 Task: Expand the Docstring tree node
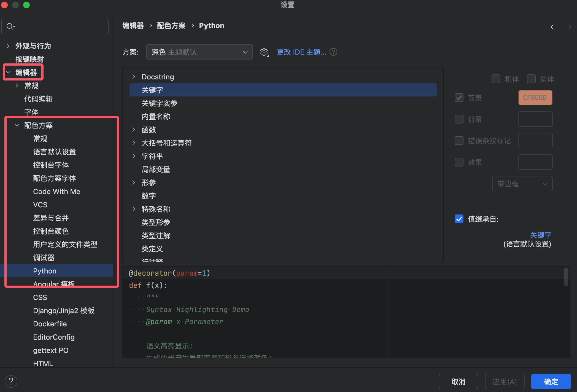[x=134, y=77]
